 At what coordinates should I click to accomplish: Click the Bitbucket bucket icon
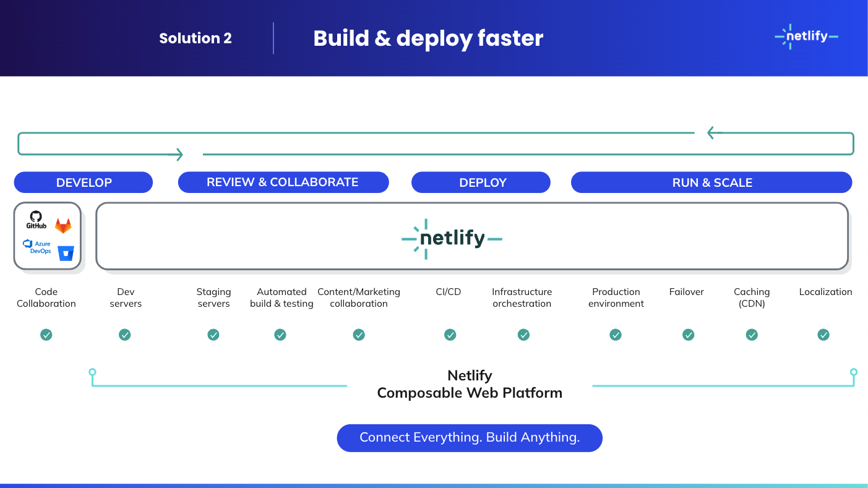(x=65, y=253)
